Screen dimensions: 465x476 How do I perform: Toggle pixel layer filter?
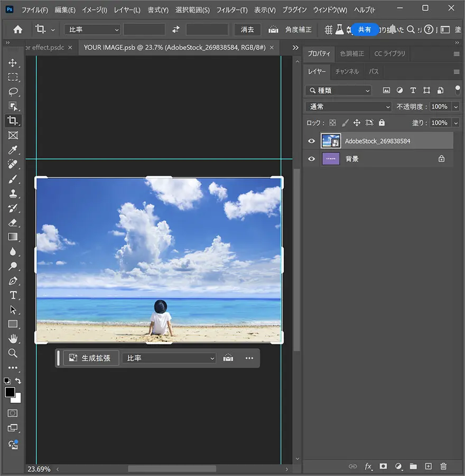pos(386,90)
